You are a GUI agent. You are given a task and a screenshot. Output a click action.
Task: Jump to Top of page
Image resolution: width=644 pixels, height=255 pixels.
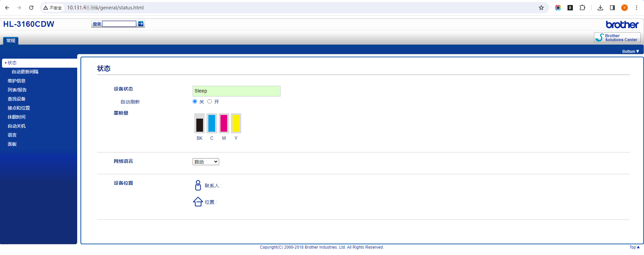click(634, 247)
